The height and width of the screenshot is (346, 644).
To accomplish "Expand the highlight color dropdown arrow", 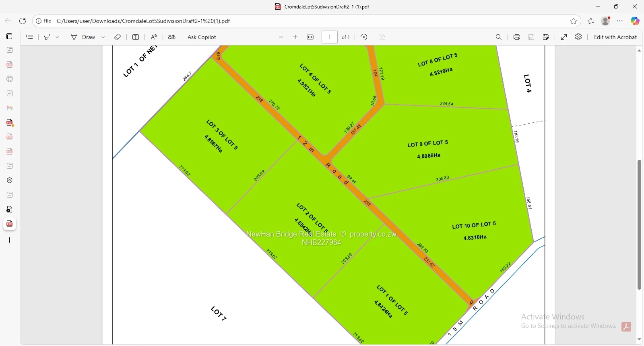I will 58,37.
